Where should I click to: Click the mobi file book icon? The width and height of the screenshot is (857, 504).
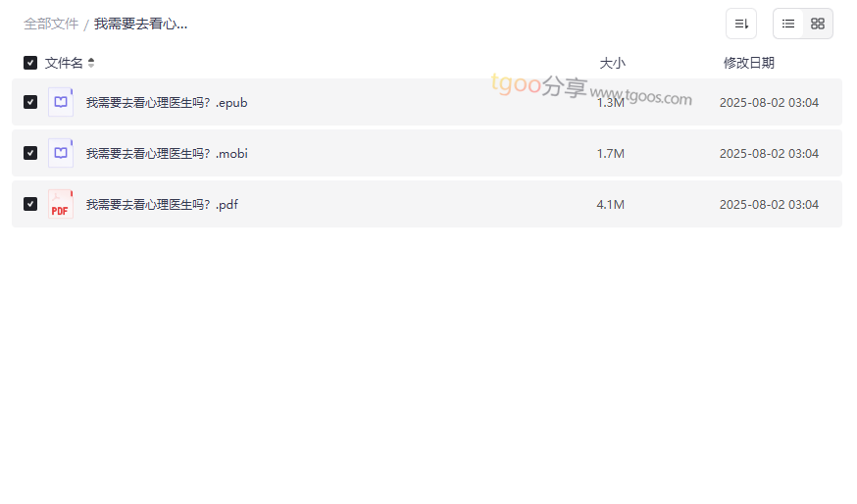pyautogui.click(x=61, y=153)
